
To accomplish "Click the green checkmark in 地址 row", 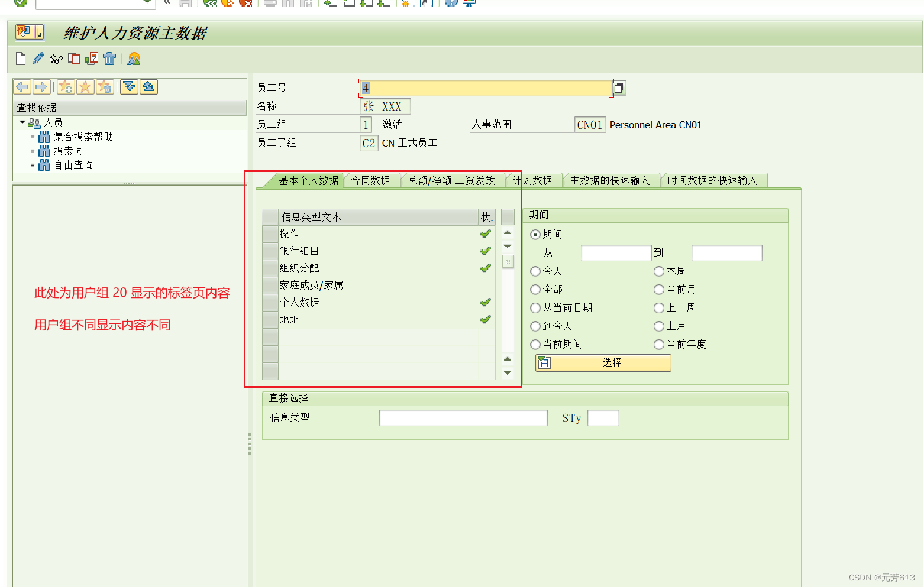I will click(486, 320).
